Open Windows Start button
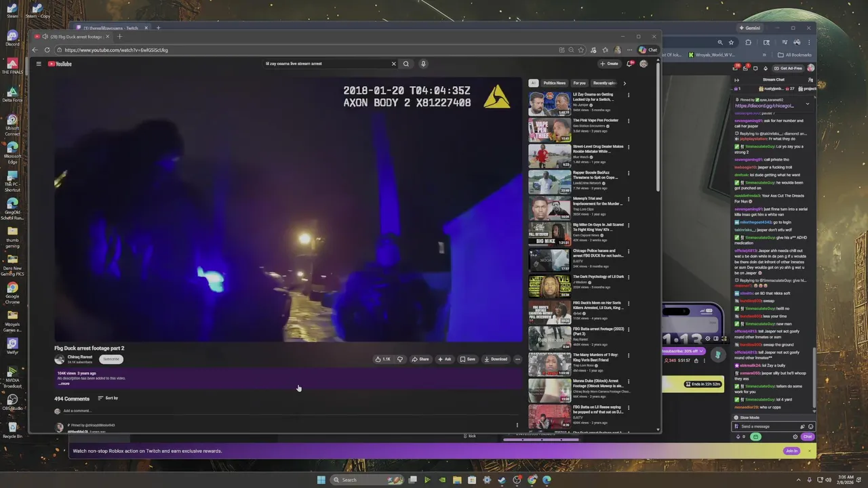This screenshot has width=868, height=488. click(321, 480)
